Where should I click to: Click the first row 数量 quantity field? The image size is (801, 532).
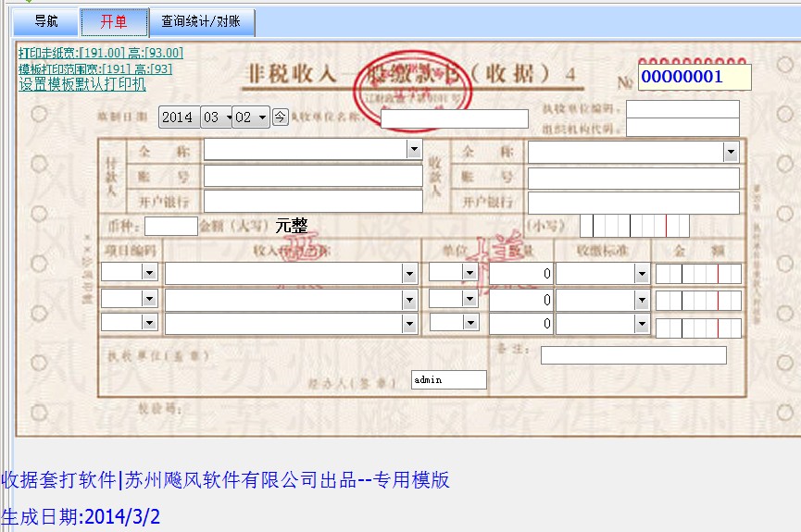point(521,273)
